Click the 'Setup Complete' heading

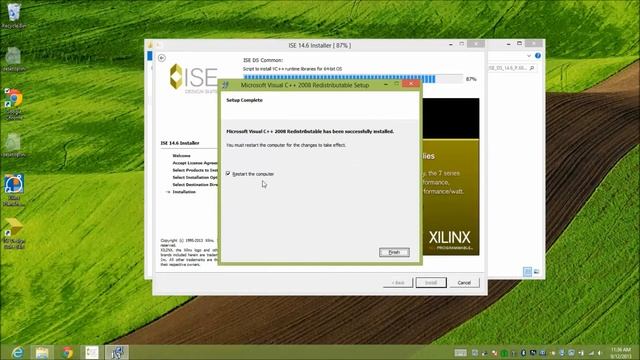244,100
